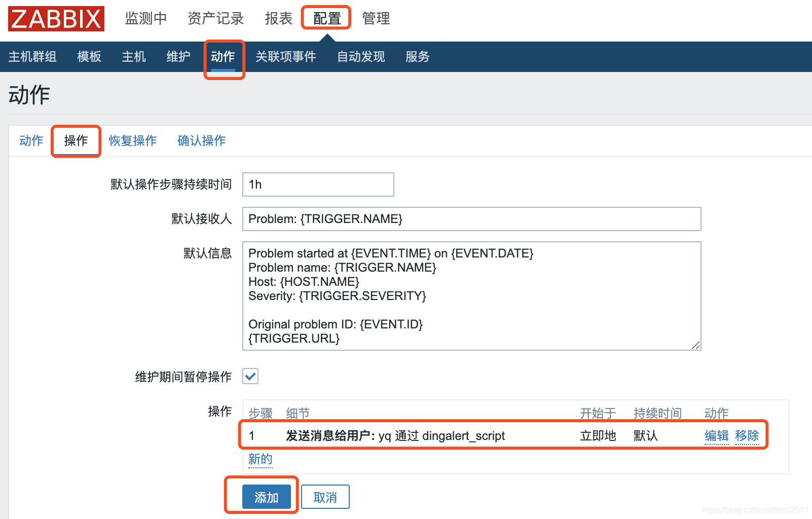Screen dimensions: 812x519
Task: Click the 细节 column header
Action: point(298,414)
